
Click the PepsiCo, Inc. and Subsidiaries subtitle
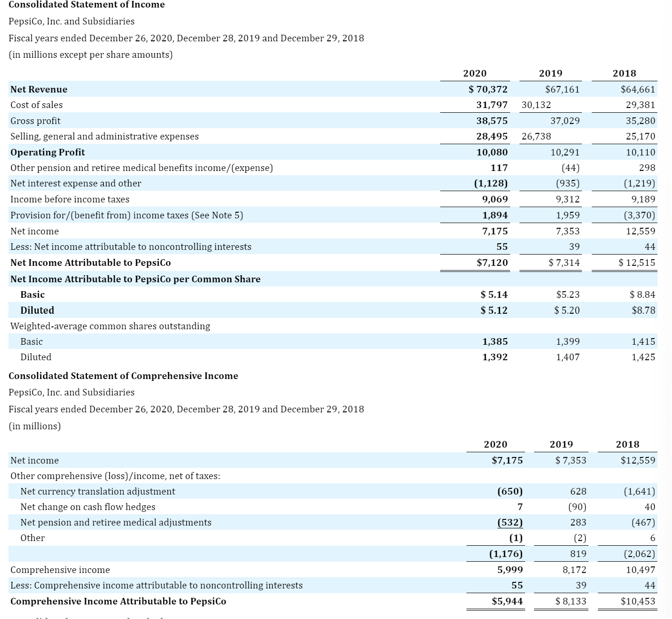[71, 21]
